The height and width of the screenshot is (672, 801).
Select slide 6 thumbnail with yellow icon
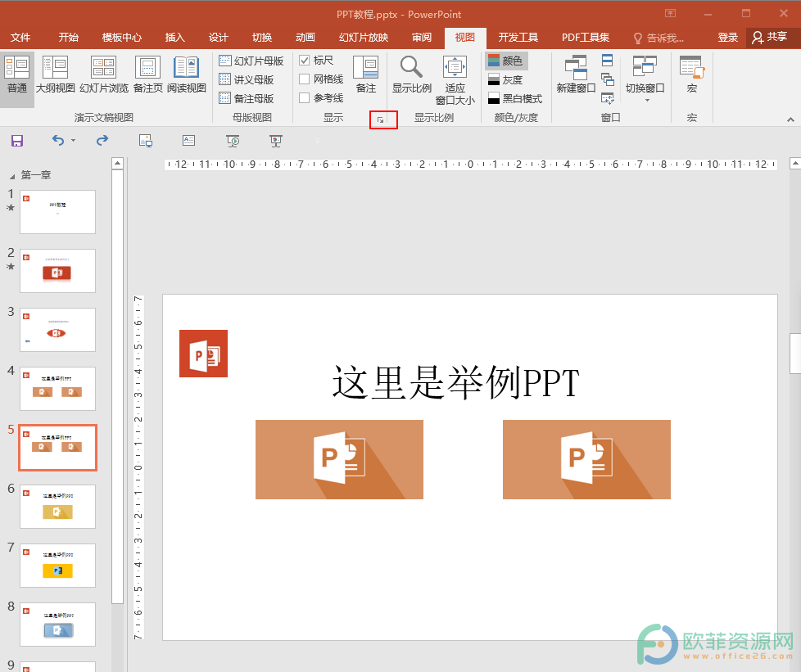(x=57, y=507)
